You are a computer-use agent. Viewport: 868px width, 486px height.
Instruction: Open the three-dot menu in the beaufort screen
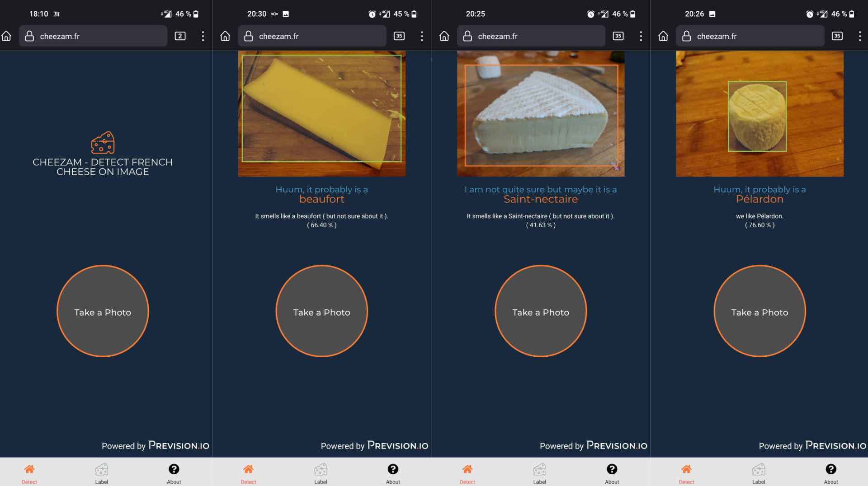point(422,36)
